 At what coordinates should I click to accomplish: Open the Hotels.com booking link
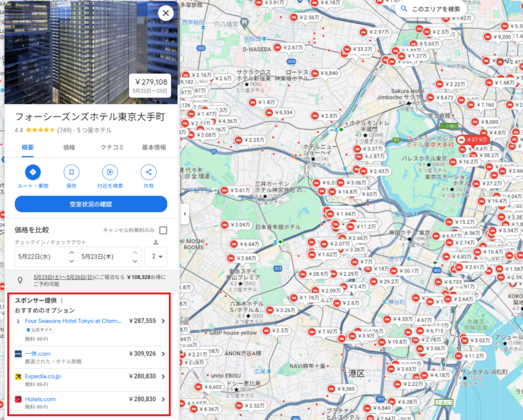(40, 399)
